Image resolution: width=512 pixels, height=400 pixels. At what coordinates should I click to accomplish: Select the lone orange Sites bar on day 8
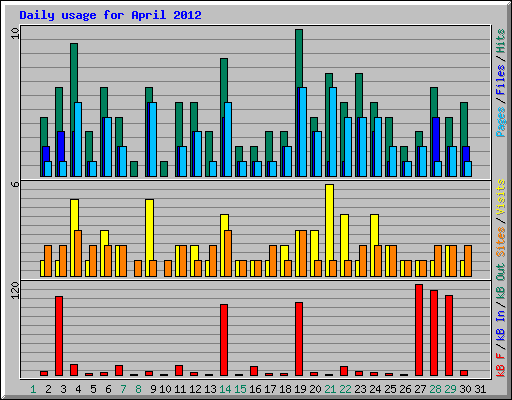click(138, 268)
